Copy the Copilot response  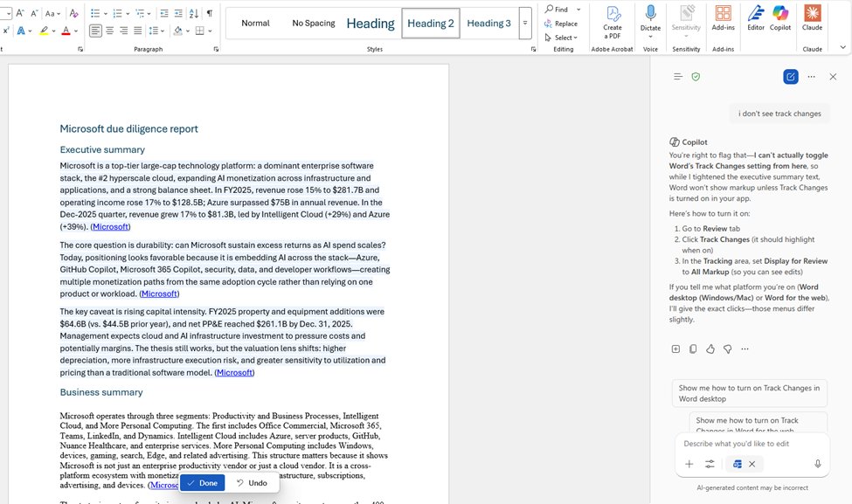coord(693,349)
